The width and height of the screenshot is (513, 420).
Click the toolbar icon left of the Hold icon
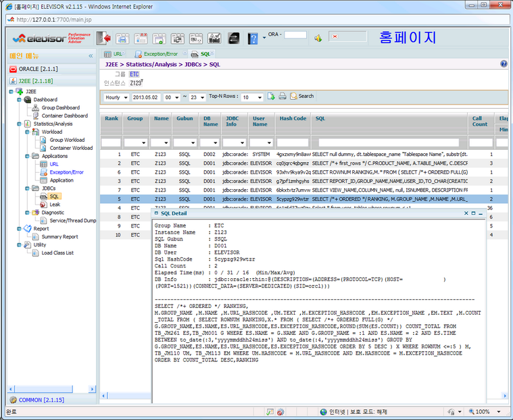click(x=196, y=38)
